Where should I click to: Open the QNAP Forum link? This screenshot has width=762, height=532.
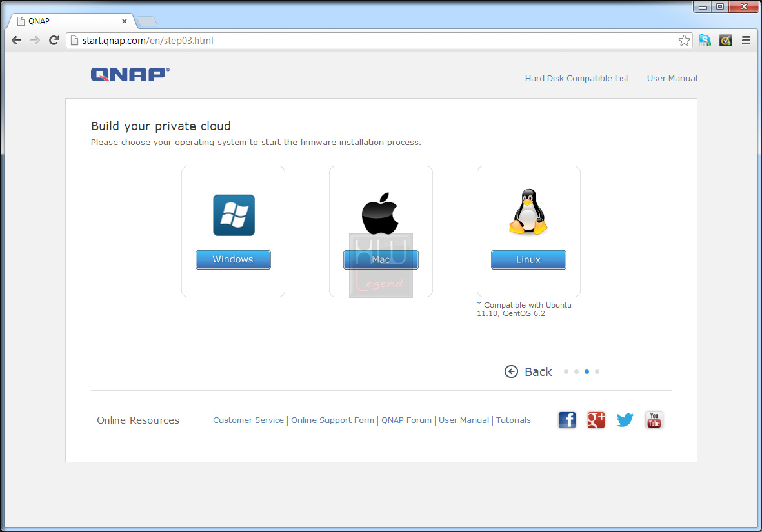coord(406,420)
